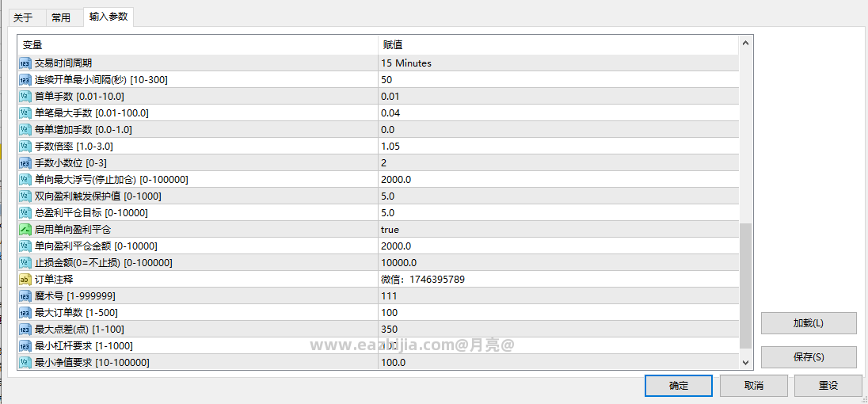Select the integer icon beside 交易时间周期
868x404 pixels.
(25, 63)
